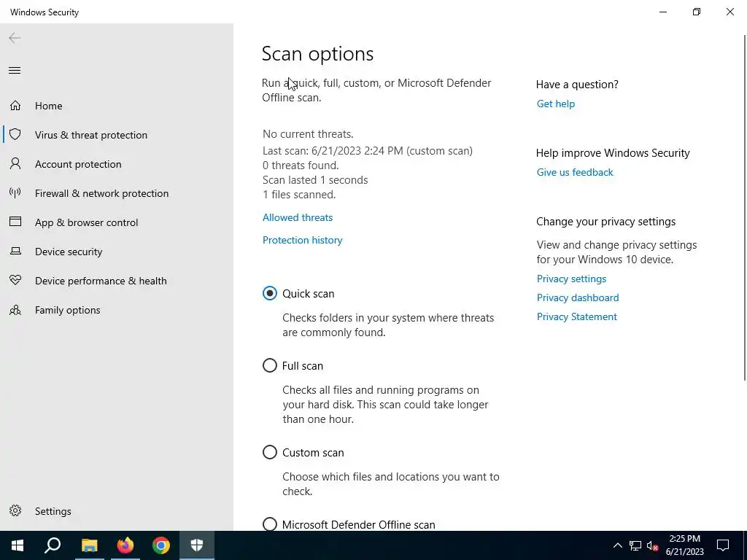Open the Privacy Statement link
This screenshot has width=747, height=560.
click(x=577, y=316)
